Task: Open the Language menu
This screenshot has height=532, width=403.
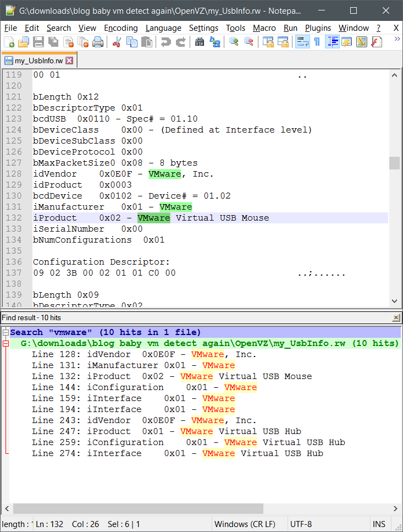Action: click(x=163, y=28)
